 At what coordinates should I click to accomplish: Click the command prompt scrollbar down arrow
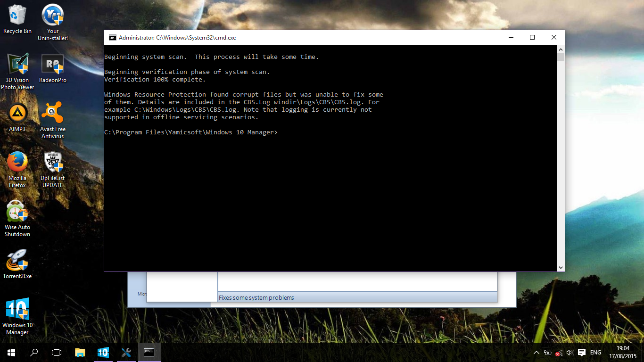point(561,267)
